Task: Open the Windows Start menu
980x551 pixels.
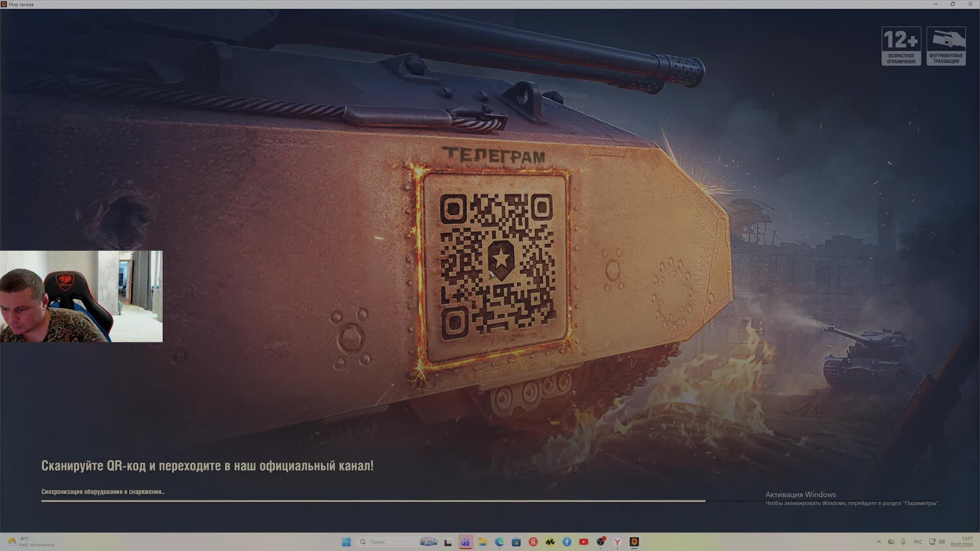Action: pyautogui.click(x=346, y=542)
